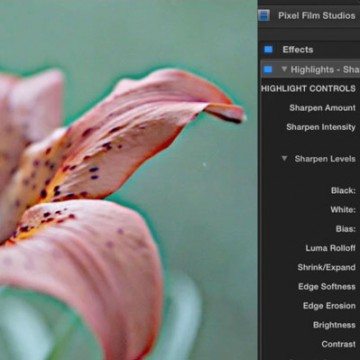This screenshot has height=360, width=360.
Task: Select the White: level label
Action: tap(343, 210)
